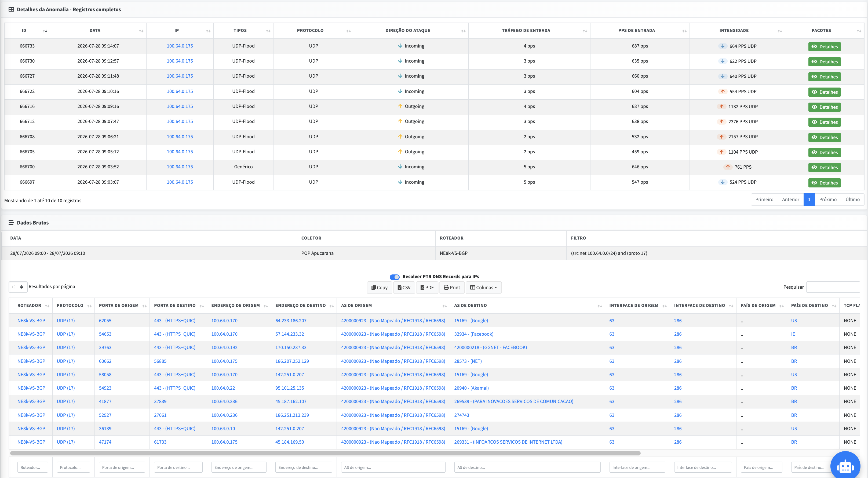Go to Último pagination page
This screenshot has height=478, width=868.
click(852, 200)
